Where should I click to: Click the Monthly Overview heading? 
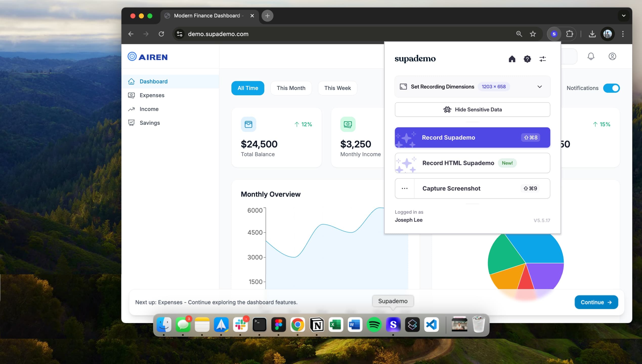270,194
